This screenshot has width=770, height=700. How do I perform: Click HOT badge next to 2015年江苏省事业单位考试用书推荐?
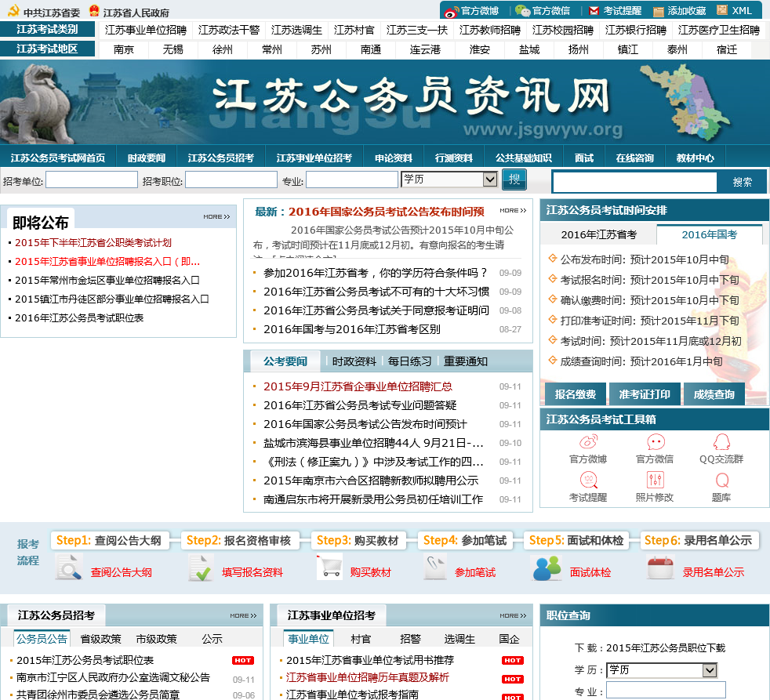coord(512,660)
